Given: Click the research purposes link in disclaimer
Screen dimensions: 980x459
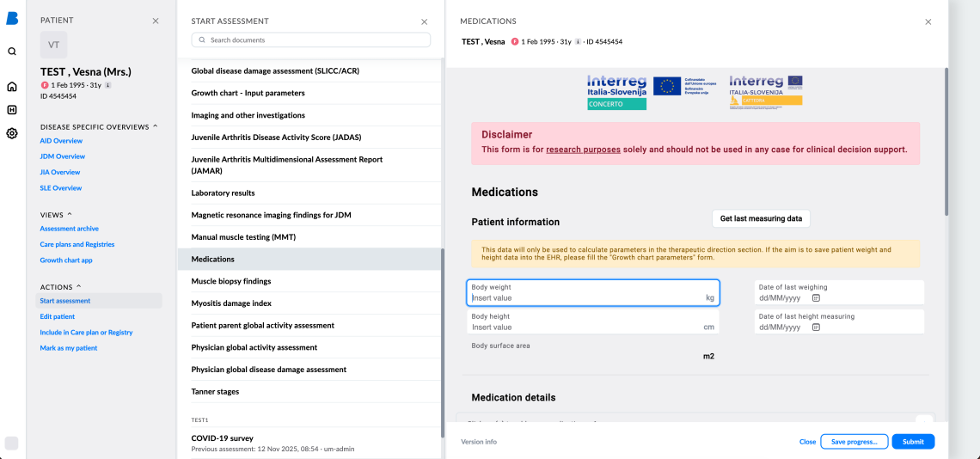Looking at the screenshot, I should 583,150.
